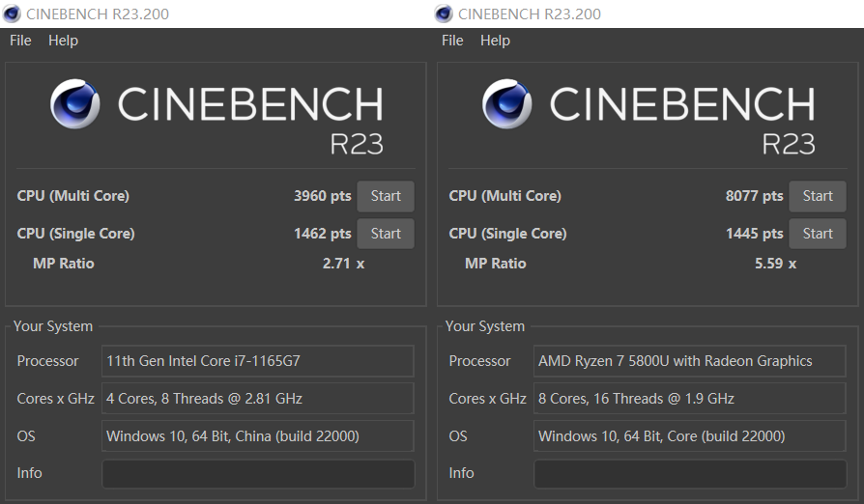Click the Processor label in right window
The width and height of the screenshot is (864, 504).
[480, 361]
